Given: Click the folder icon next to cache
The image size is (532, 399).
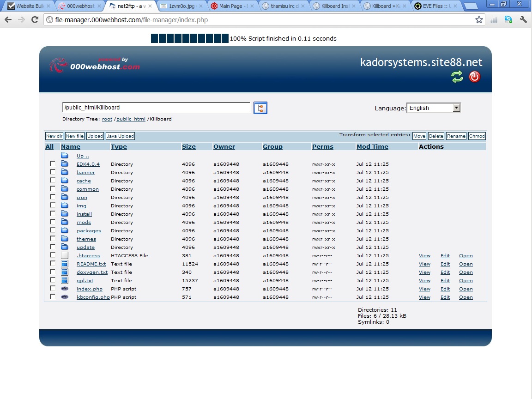Looking at the screenshot, I should tap(65, 181).
